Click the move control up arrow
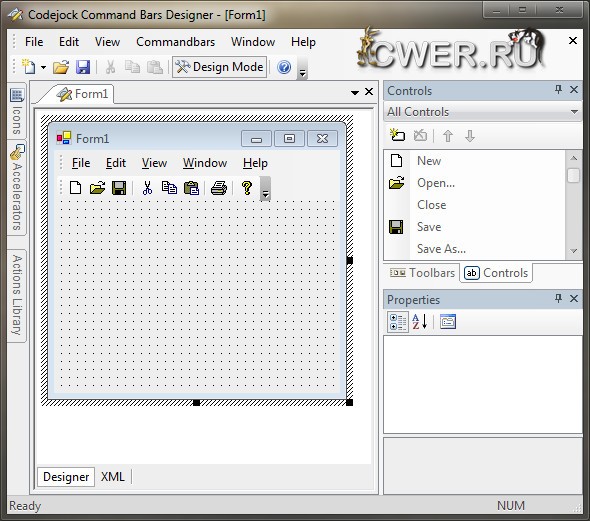Viewport: 590px width, 521px height. click(448, 136)
